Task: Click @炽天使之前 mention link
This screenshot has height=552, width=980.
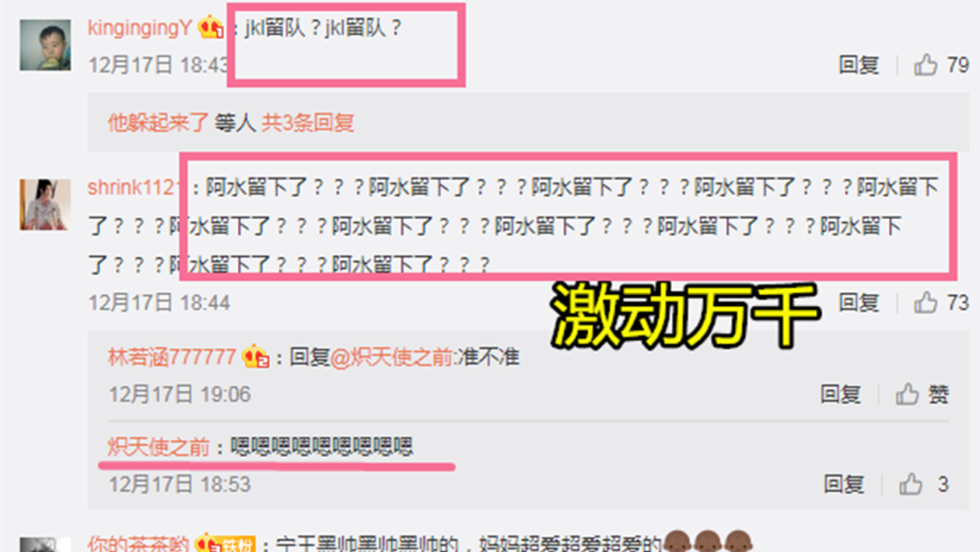Action: pos(392,357)
